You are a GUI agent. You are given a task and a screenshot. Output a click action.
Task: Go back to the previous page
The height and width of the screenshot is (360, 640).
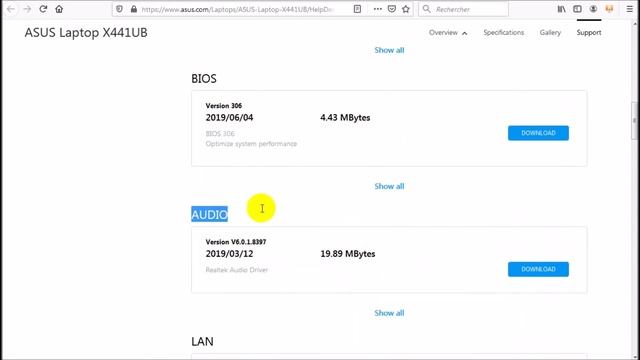pos(11,9)
